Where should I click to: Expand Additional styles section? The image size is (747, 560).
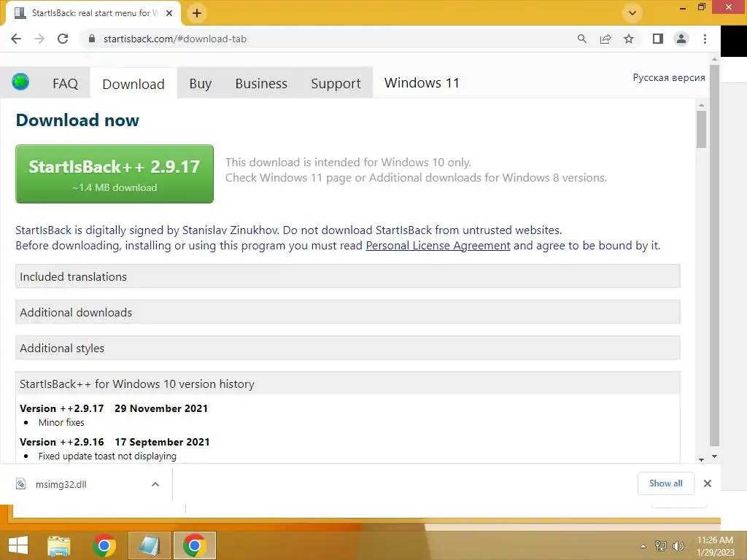[348, 348]
